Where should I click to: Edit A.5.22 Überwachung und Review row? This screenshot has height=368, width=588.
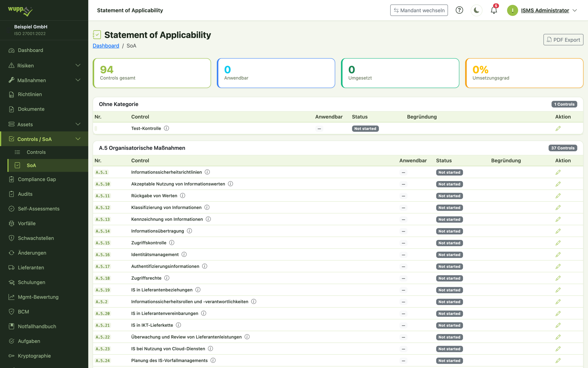[x=558, y=337]
